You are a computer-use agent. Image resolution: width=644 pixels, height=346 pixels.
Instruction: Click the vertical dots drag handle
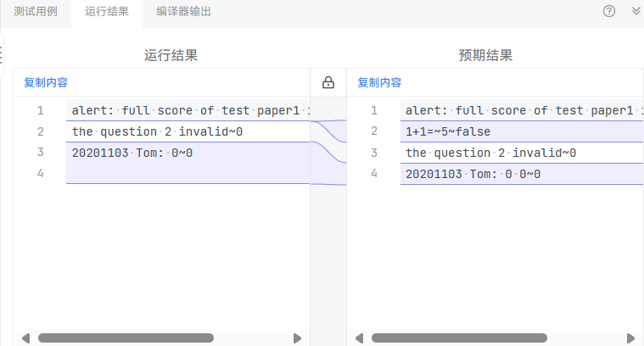tap(1, 55)
